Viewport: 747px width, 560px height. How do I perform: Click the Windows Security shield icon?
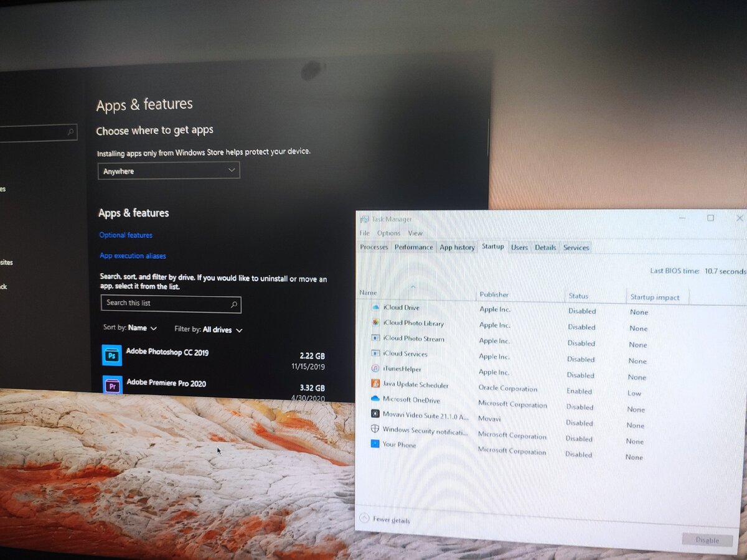375,429
